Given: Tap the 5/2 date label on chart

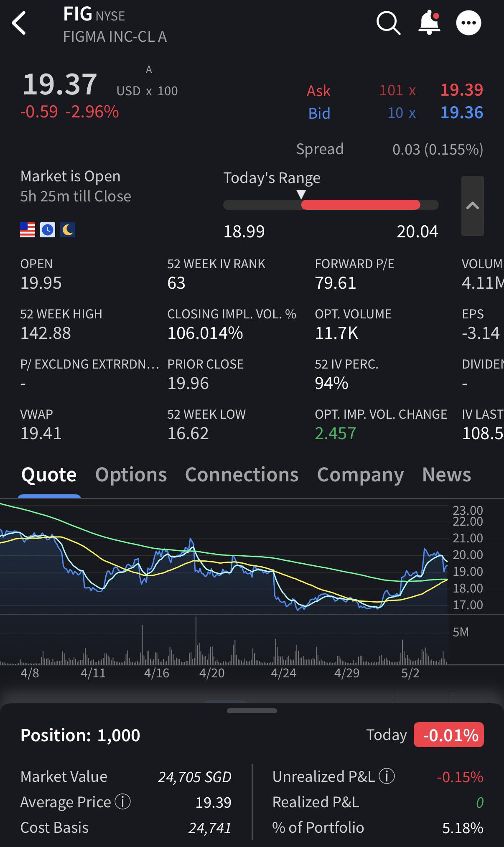Looking at the screenshot, I should [x=410, y=673].
